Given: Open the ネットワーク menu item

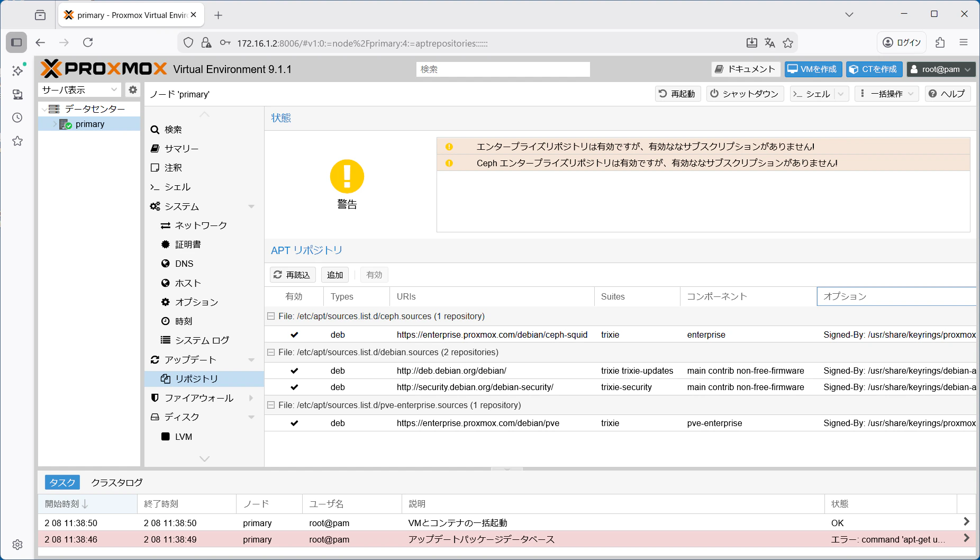Looking at the screenshot, I should pos(204,225).
